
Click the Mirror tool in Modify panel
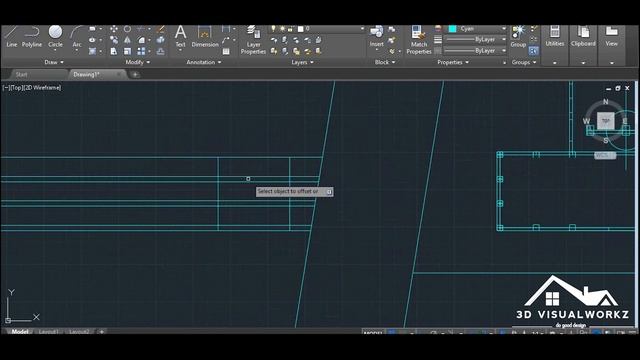tap(127, 40)
